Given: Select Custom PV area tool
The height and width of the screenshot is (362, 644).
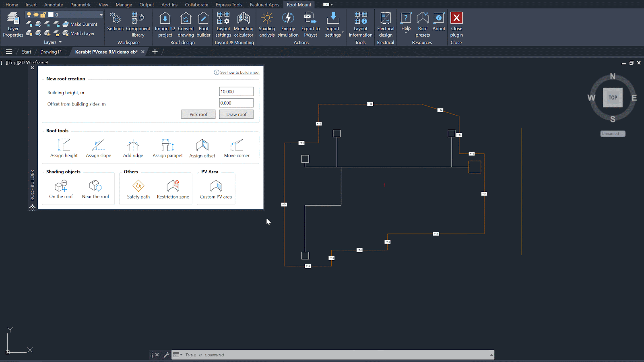Looking at the screenshot, I should point(216,189).
